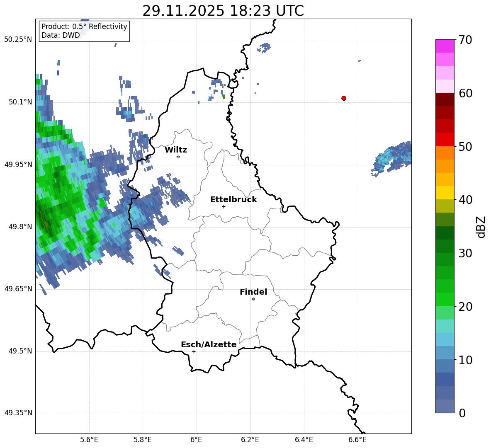The image size is (491, 448).
Task: Click the Esch/Alzette station cross marker
Action: 194,351
